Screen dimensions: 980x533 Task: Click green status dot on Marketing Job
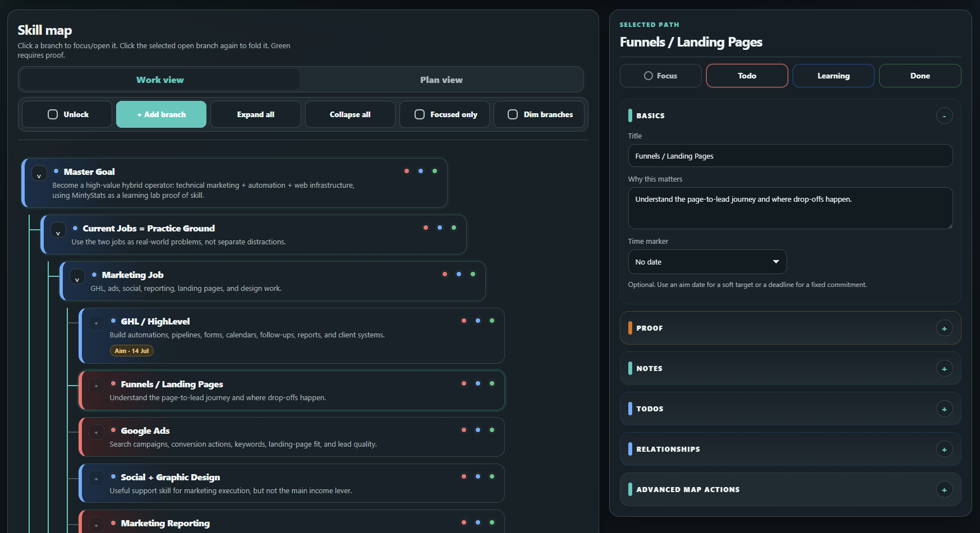[x=473, y=274]
